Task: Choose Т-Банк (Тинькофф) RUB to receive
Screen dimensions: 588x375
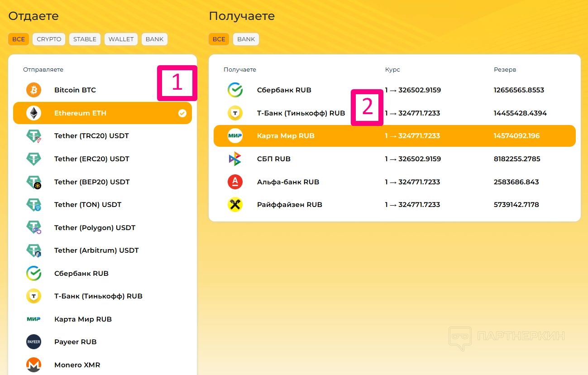Action: pos(301,113)
